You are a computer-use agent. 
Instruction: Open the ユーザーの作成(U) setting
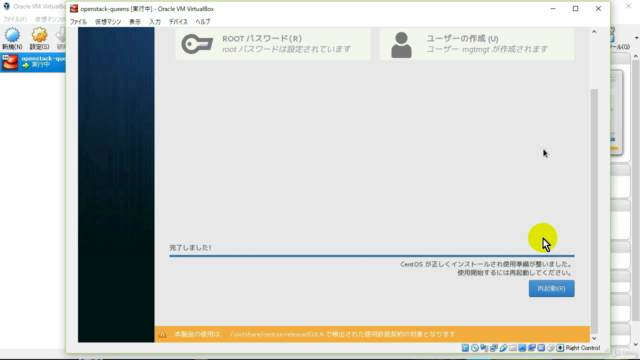(477, 44)
